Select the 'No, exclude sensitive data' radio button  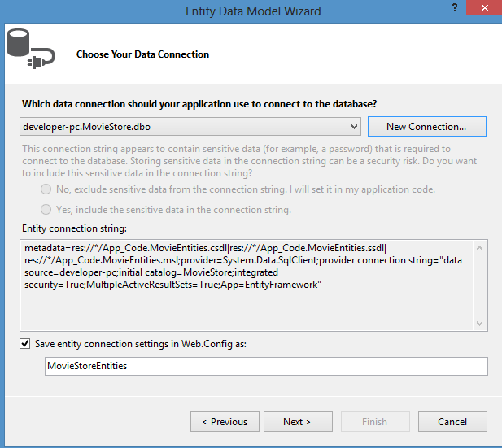coord(46,189)
